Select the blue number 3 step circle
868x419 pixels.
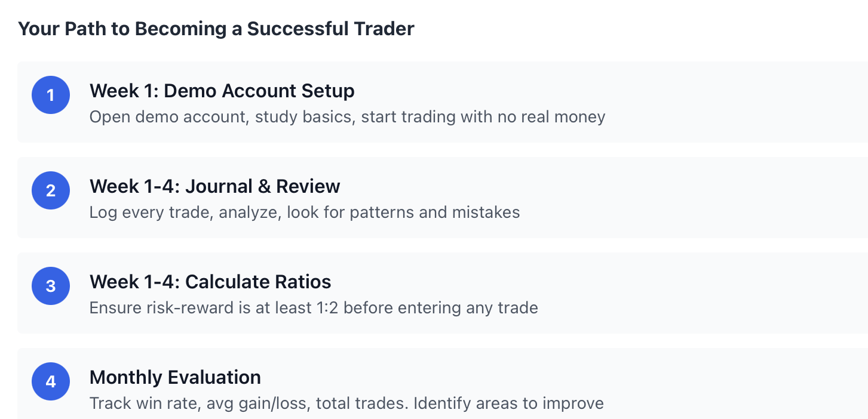point(51,286)
